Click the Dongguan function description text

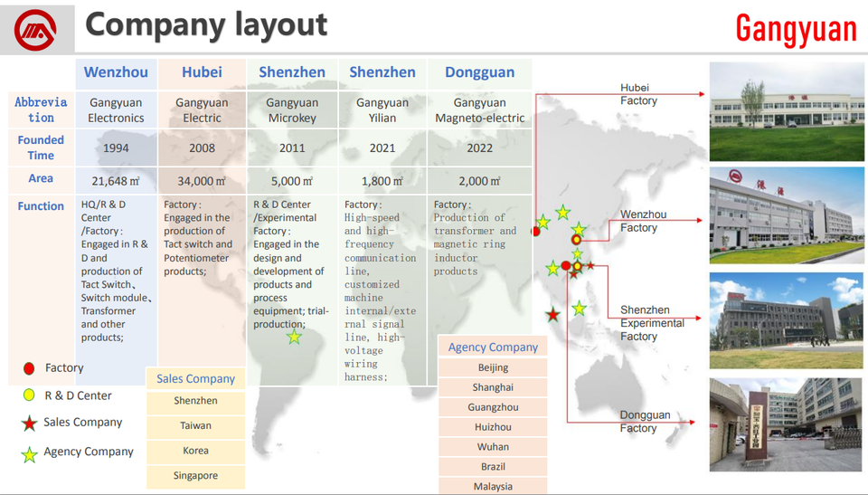click(475, 238)
